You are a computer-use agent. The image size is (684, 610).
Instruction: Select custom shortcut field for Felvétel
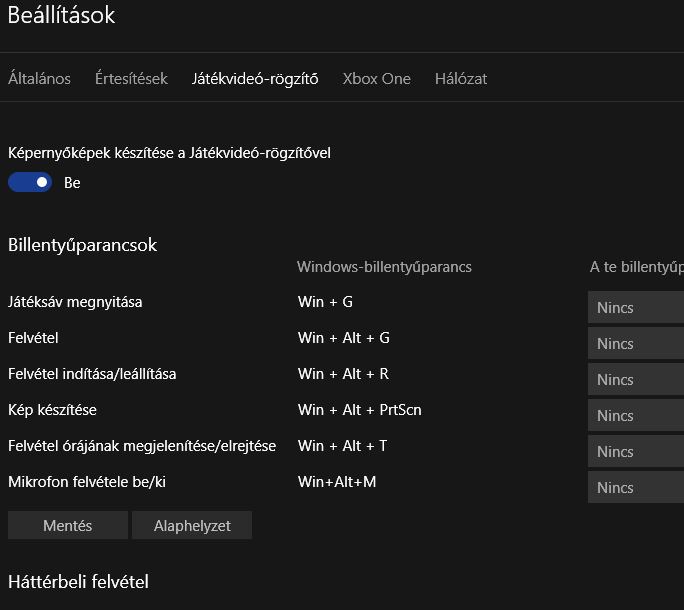coord(636,343)
